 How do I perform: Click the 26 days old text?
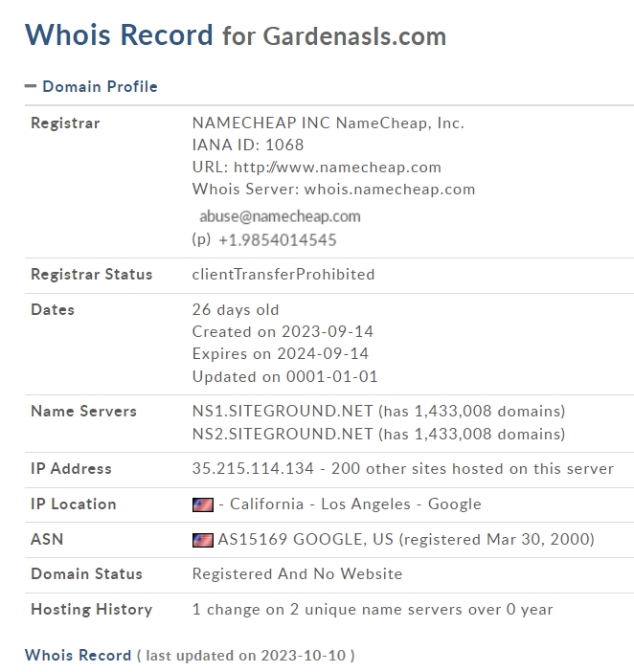click(236, 309)
